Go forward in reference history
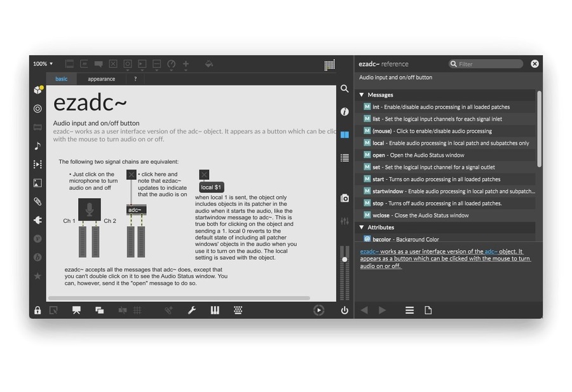Viewport: 572px width, 392px height. coord(382,310)
